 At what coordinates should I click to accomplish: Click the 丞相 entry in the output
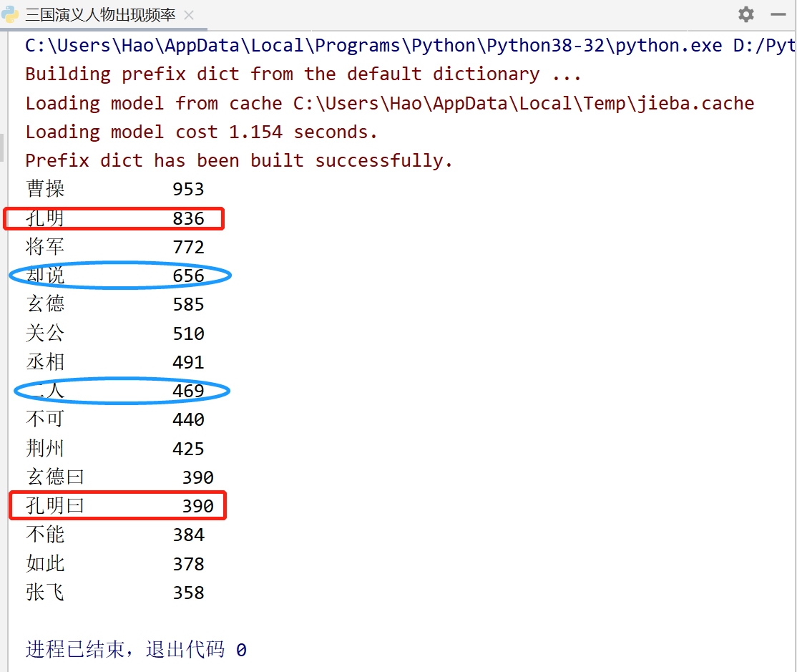click(45, 362)
